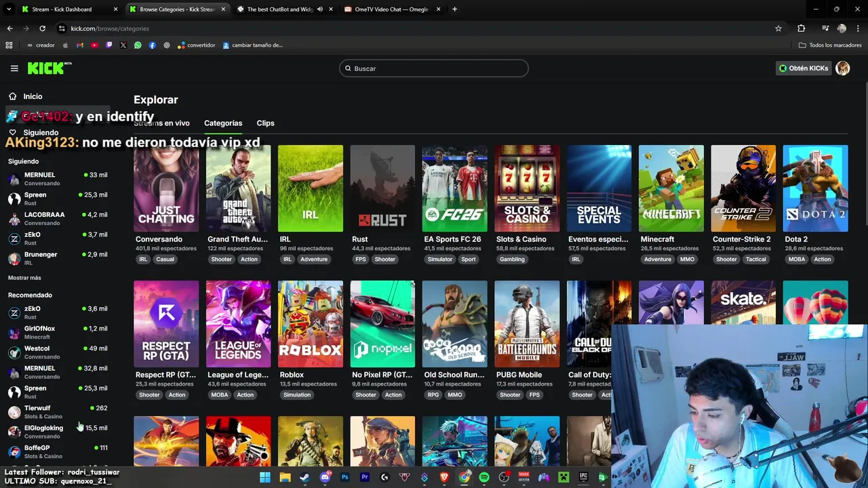868x488 pixels.
Task: Open the WhatsApp bookmark icon
Action: pyautogui.click(x=138, y=45)
